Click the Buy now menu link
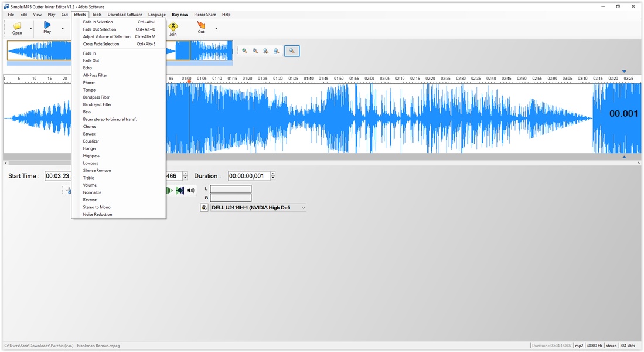The height and width of the screenshot is (352, 644). [x=180, y=15]
